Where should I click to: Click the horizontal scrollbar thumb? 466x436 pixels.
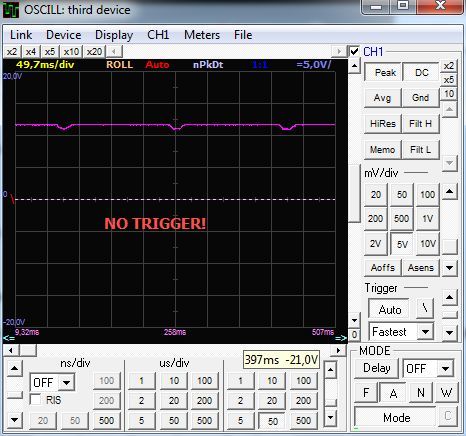tap(28, 350)
